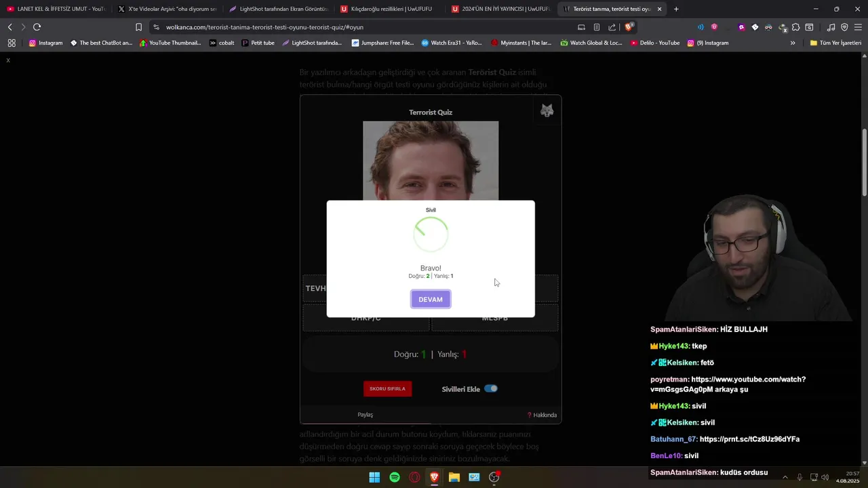This screenshot has width=868, height=488.
Task: Click the share page icon
Action: 612,27
